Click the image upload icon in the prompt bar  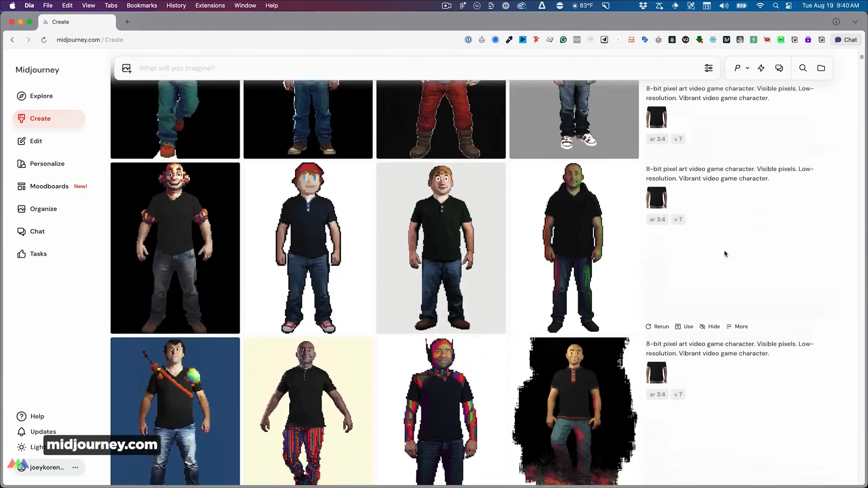click(127, 68)
